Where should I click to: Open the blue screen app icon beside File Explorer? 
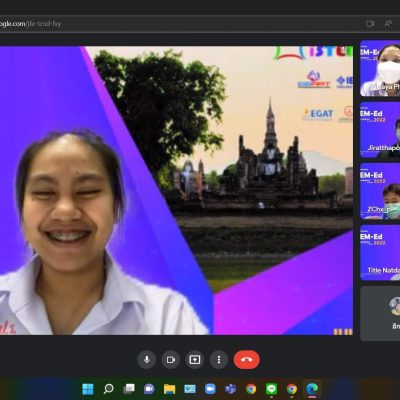[190, 389]
